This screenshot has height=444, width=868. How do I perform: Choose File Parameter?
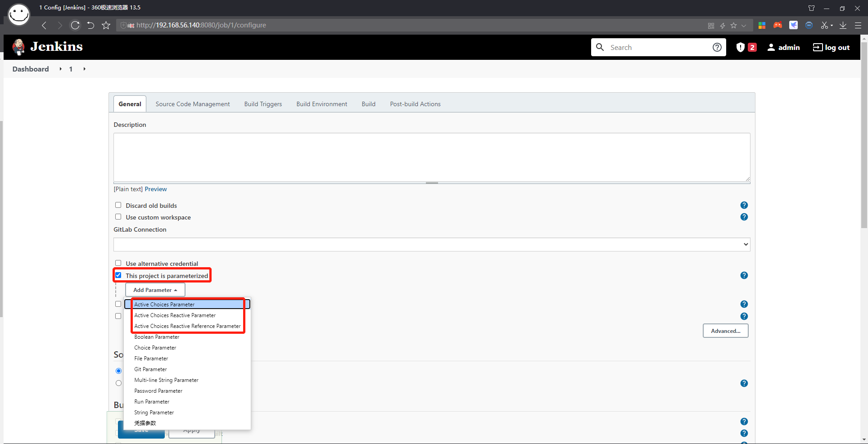[187, 359]
